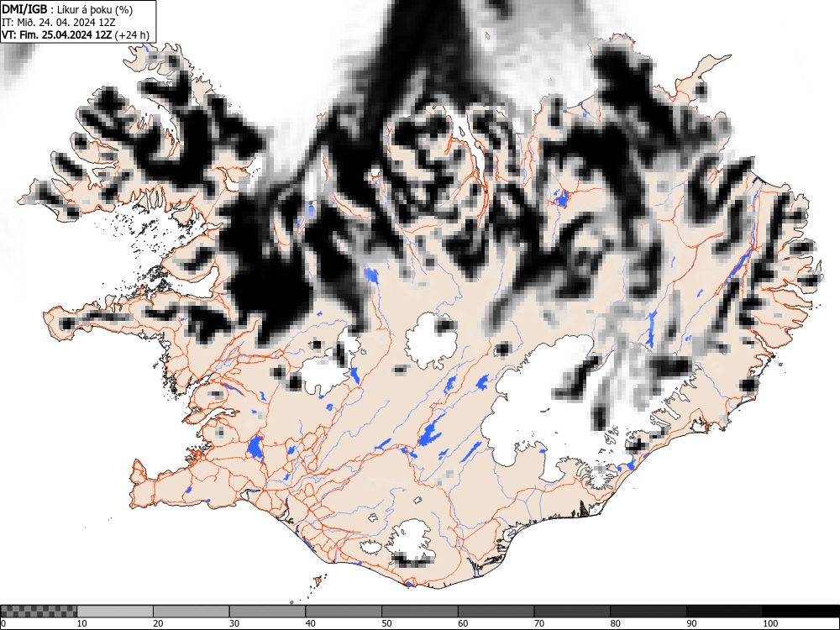This screenshot has height=630, width=840.
Task: Click the initial time "IT: Mið. 24. 04. 2024 12Z"
Action: click(59, 23)
